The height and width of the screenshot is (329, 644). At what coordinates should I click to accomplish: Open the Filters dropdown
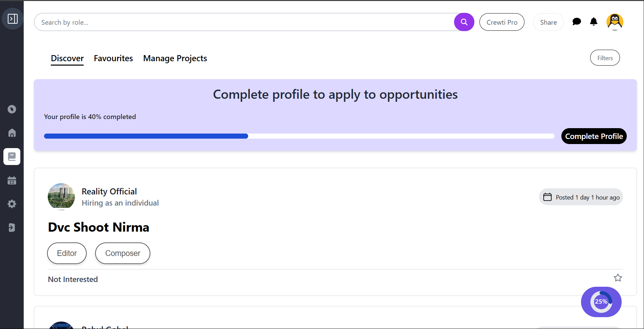click(x=605, y=58)
